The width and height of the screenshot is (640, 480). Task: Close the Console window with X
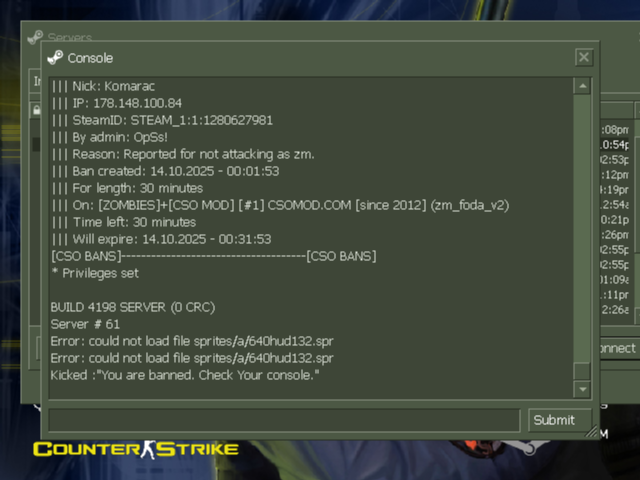(584, 57)
